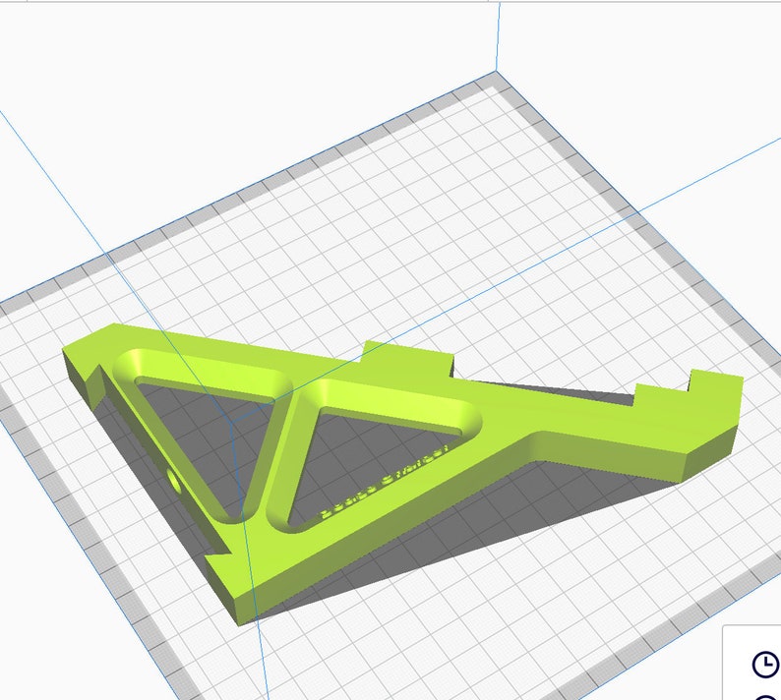Click the print time clock icon
Screen dimensions: 781x700
[765, 665]
